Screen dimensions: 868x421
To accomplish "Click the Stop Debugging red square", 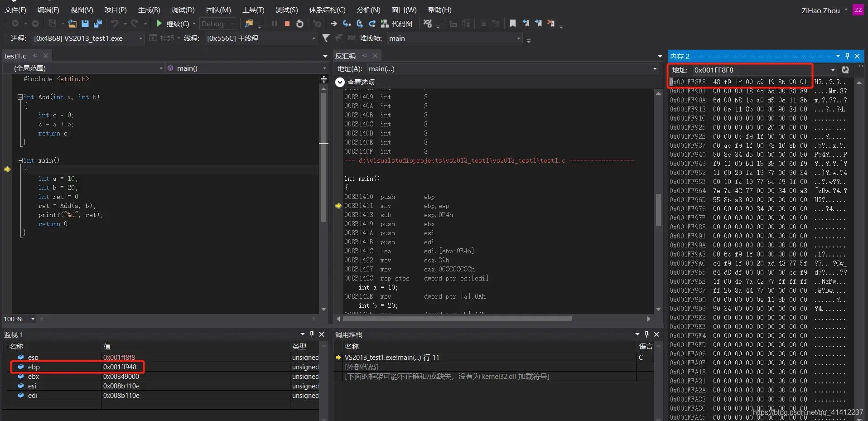I will 287,24.
